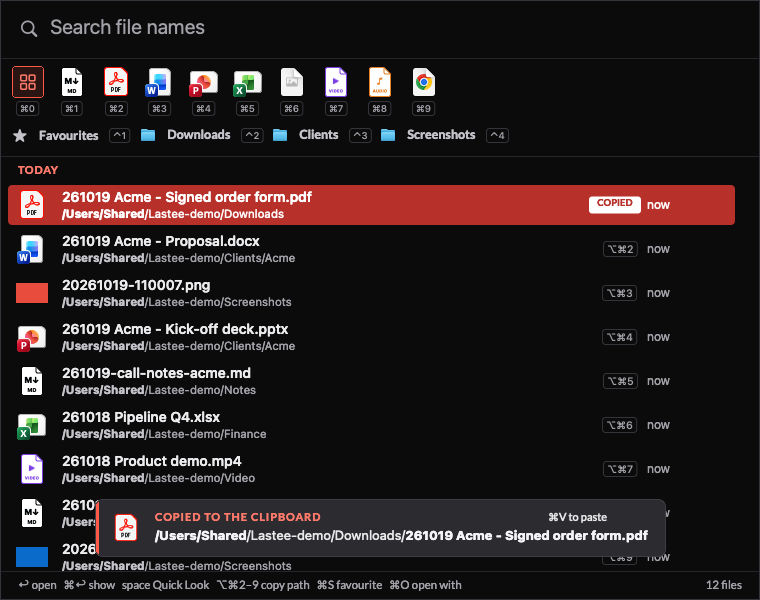The image size is (760, 600).
Task: Filter by video file type
Action: pyautogui.click(x=336, y=82)
